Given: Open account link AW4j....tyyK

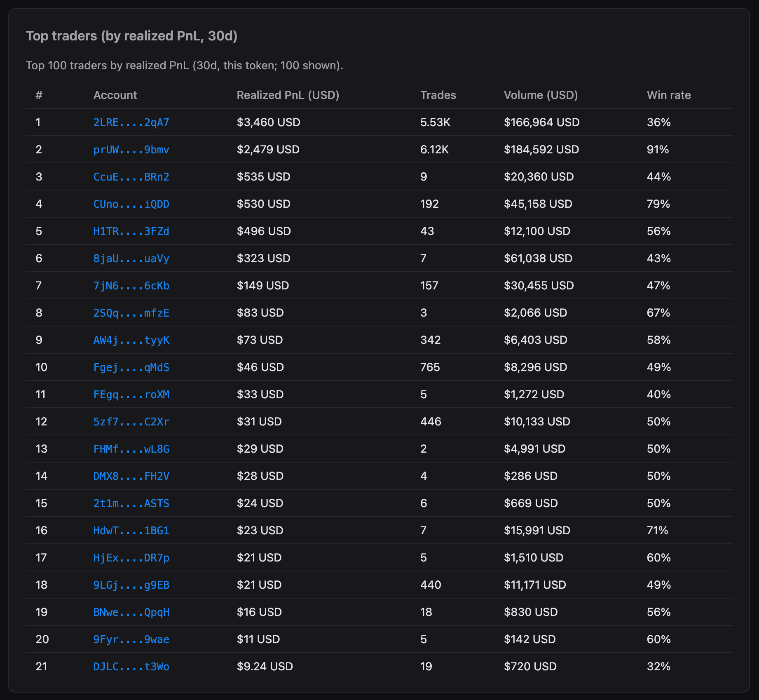Looking at the screenshot, I should pos(131,340).
